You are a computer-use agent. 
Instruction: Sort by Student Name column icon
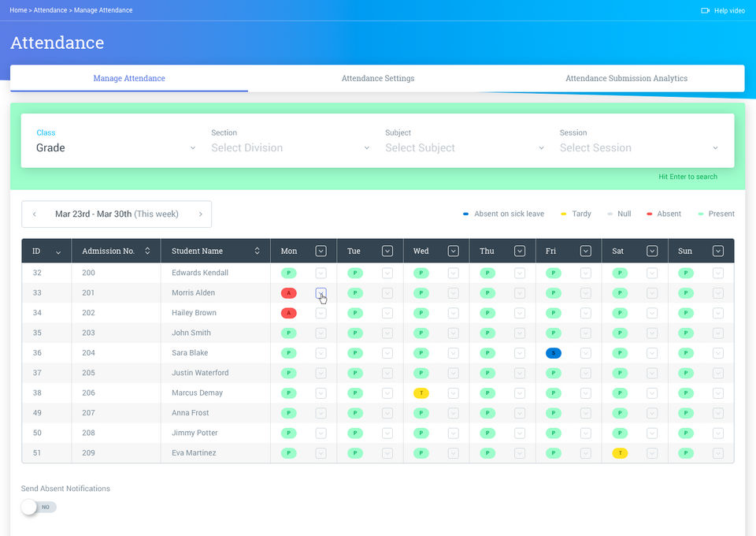(257, 251)
